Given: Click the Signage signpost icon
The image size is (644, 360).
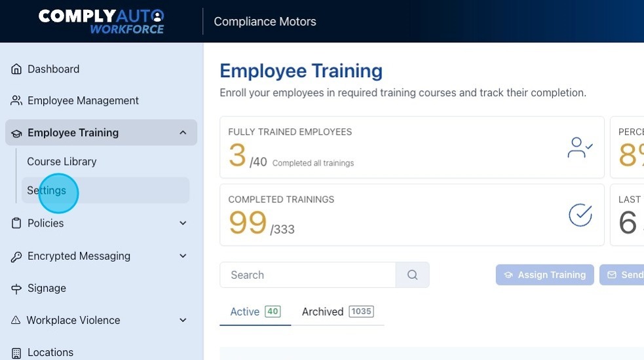Looking at the screenshot, I should 16,289.
